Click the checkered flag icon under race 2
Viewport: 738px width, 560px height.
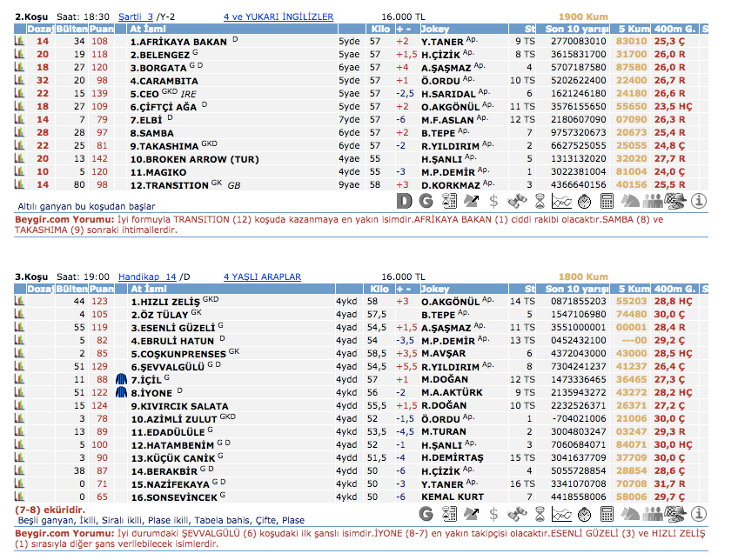pyautogui.click(x=674, y=201)
